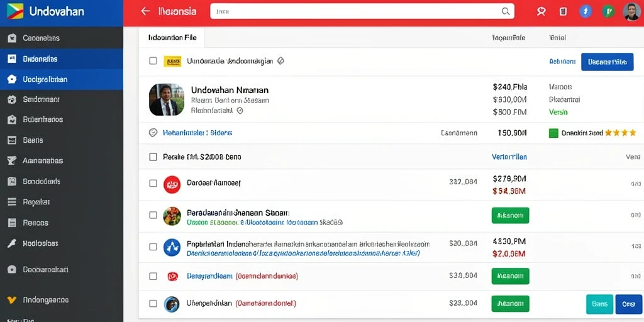Open the user profile avatar
This screenshot has height=322, width=644.
tap(631, 11)
